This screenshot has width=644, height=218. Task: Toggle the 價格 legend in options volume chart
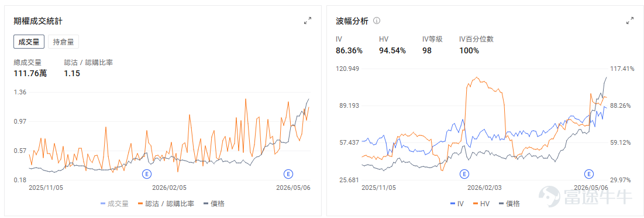tap(213, 203)
